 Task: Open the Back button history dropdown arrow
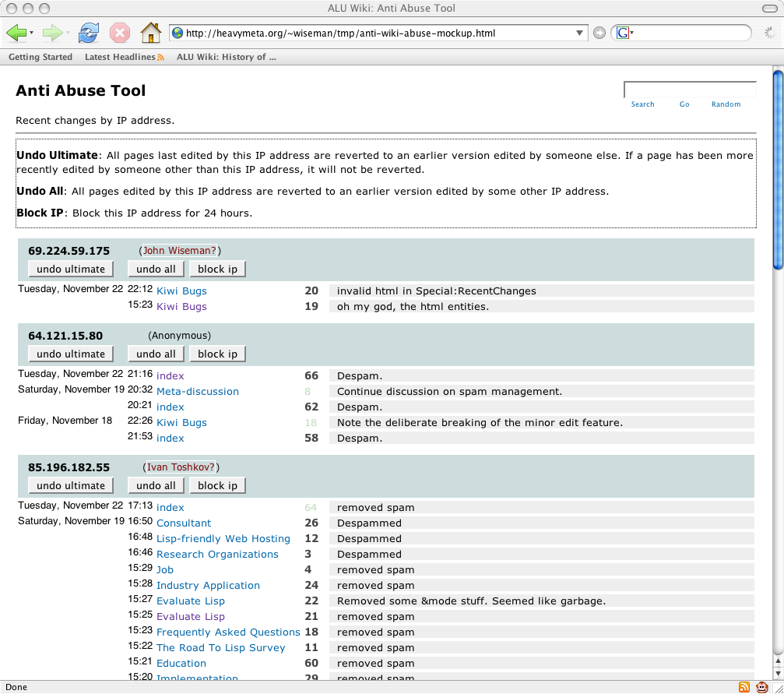point(31,33)
